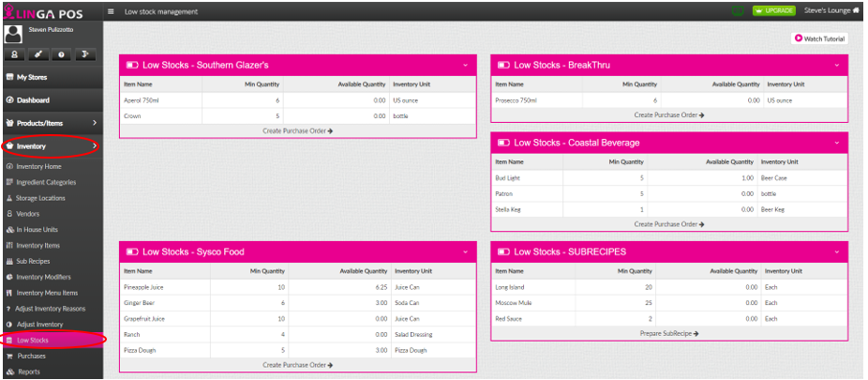Select the Ginger Beer item cell

[x=166, y=303]
